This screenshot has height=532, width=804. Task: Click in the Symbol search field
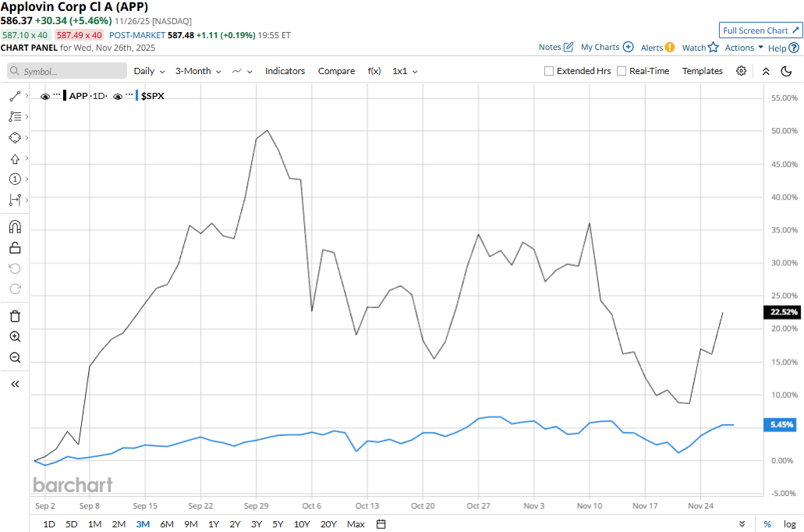coord(66,71)
